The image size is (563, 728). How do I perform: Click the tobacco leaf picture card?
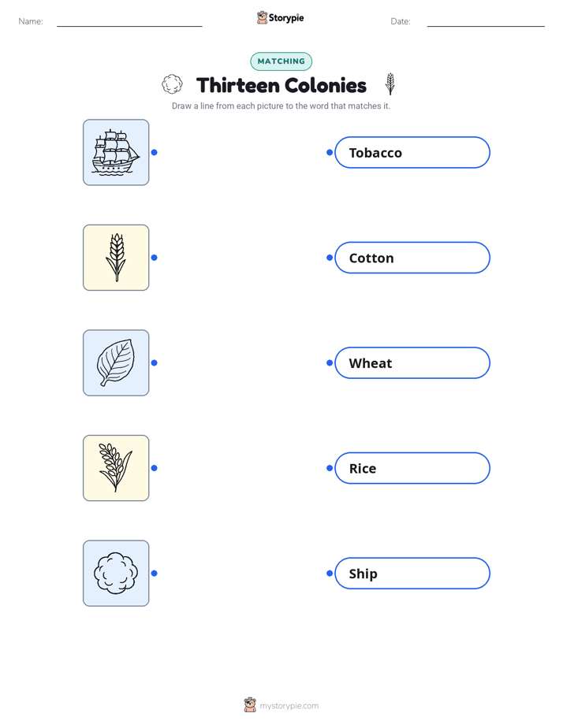click(116, 362)
